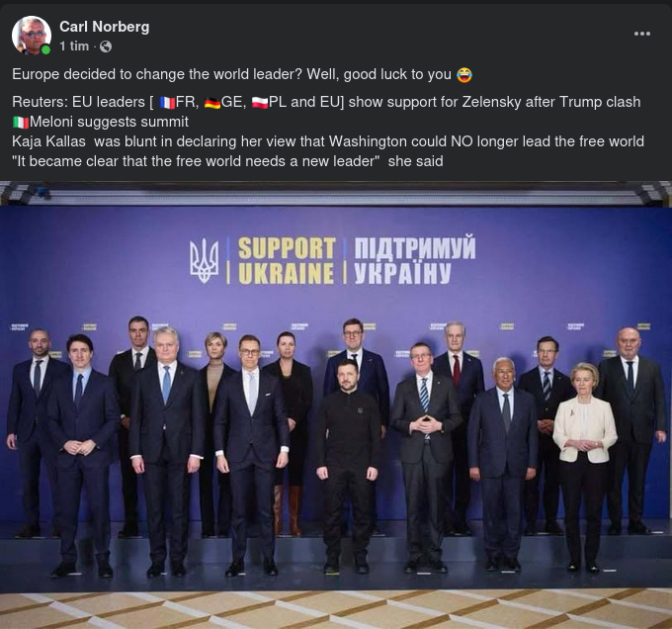Select the French flag emoji before FR
Screen dimensions: 672x629
tap(167, 103)
